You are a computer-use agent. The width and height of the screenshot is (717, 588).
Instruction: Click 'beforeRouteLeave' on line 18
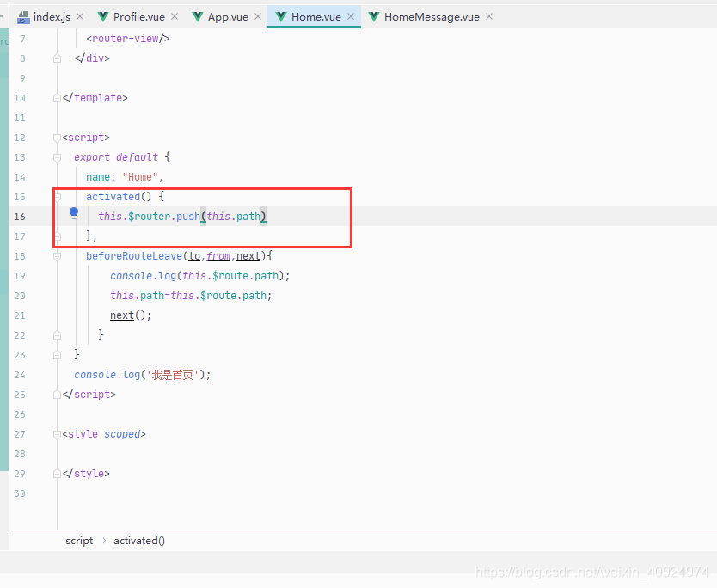pyautogui.click(x=134, y=256)
